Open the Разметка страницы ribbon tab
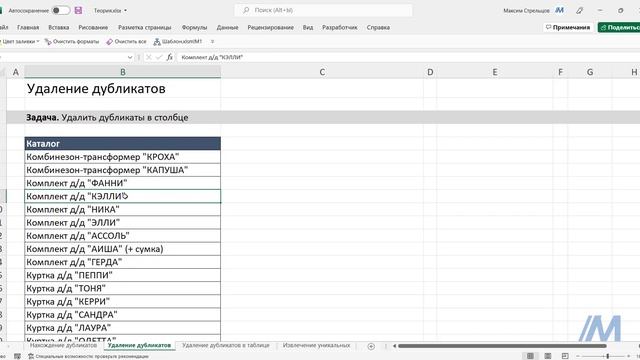Viewport: 640px width, 360px height. coord(144,27)
